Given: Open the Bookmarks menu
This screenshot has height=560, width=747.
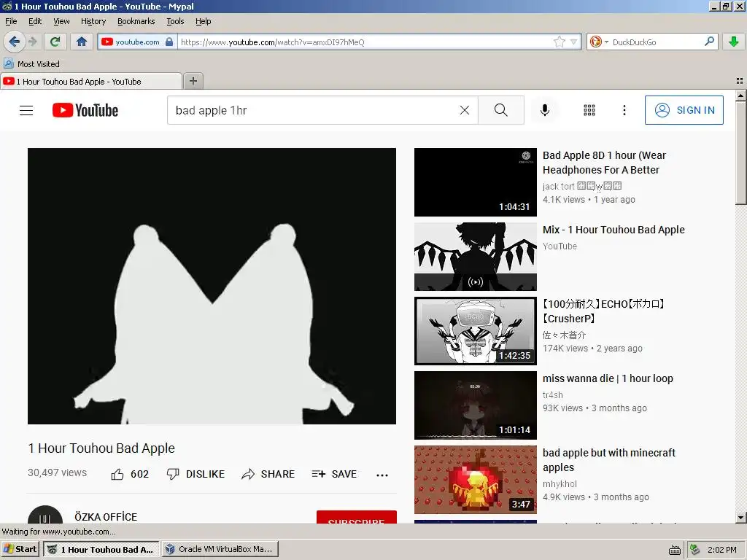Looking at the screenshot, I should tap(136, 21).
